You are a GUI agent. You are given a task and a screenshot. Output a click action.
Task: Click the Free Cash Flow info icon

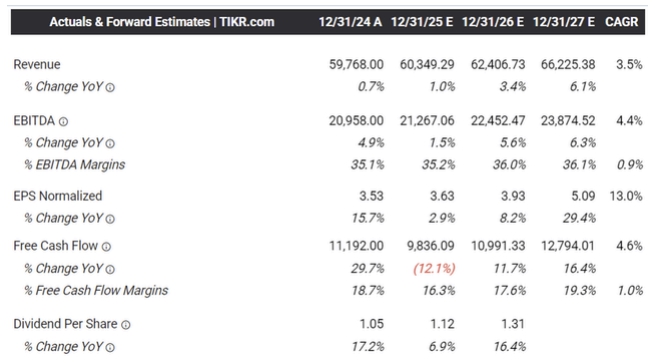point(107,247)
